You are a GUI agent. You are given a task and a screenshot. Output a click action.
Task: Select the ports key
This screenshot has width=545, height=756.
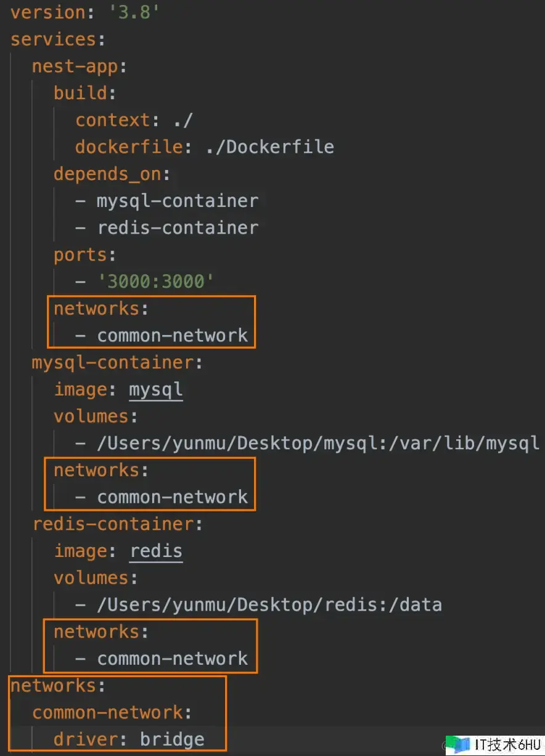pos(80,254)
